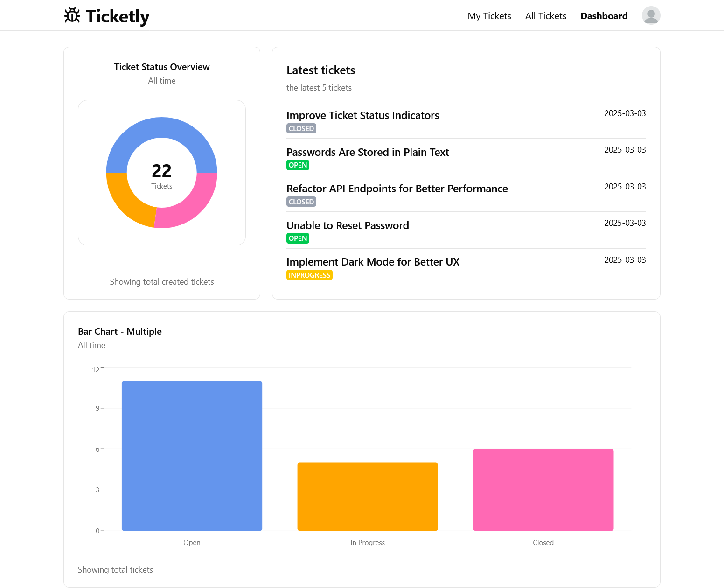Click the blue Open bar in chart

192,455
